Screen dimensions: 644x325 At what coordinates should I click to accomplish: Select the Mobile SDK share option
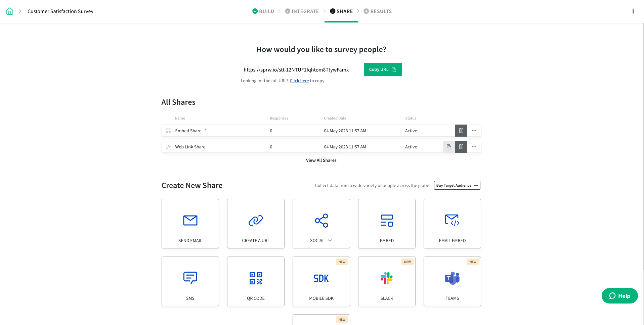pyautogui.click(x=321, y=281)
